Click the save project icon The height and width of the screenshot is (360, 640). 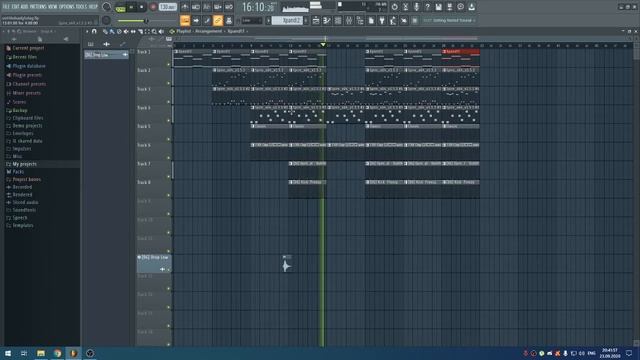(438, 7)
